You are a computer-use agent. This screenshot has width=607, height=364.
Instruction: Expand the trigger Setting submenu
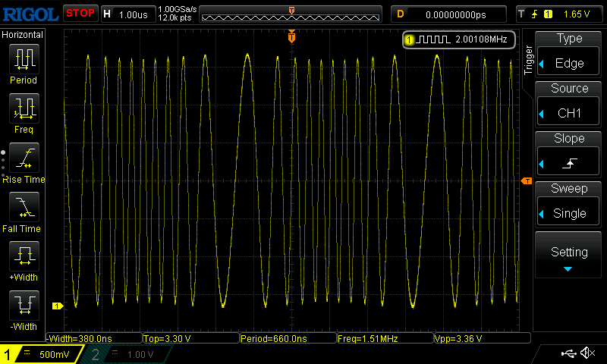568,256
